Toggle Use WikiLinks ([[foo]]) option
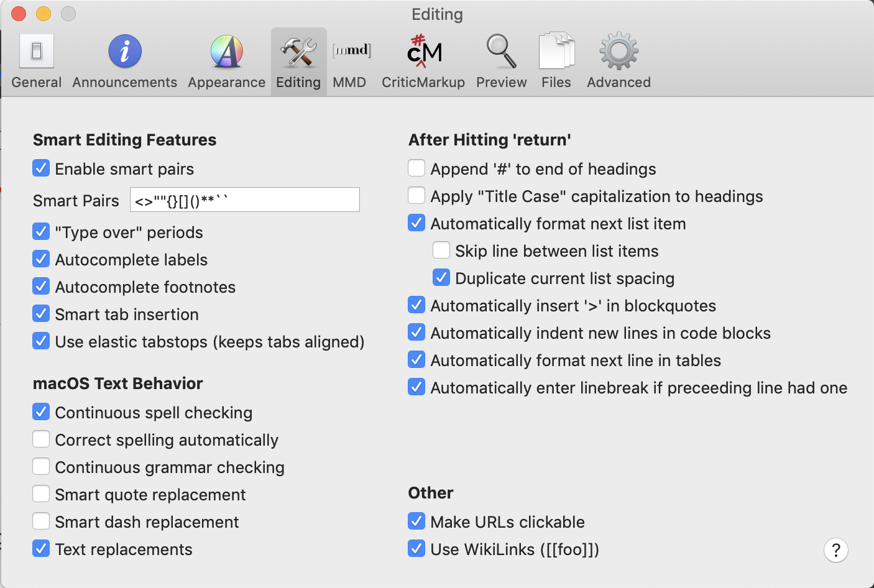This screenshot has height=588, width=874. (x=416, y=549)
